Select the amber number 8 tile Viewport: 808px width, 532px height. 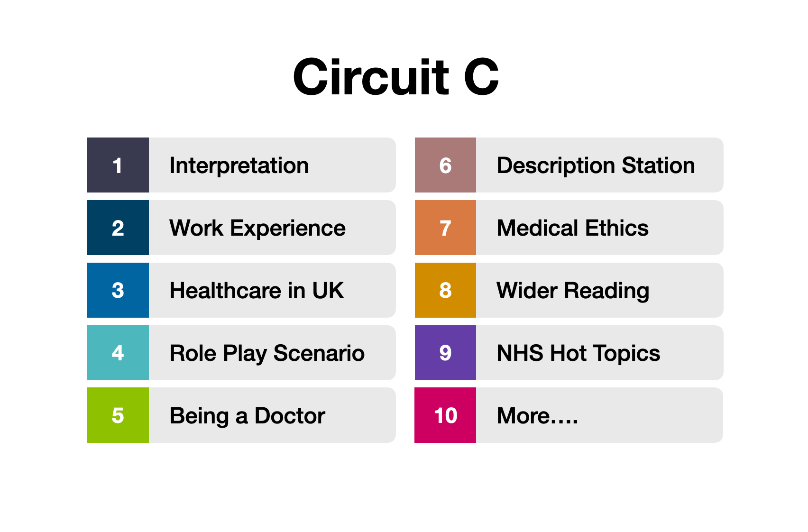[445, 290]
